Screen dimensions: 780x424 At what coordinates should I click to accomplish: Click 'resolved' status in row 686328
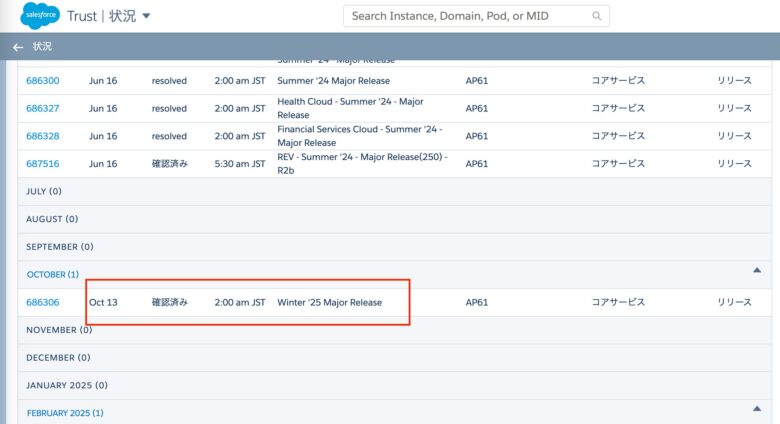[x=169, y=136]
